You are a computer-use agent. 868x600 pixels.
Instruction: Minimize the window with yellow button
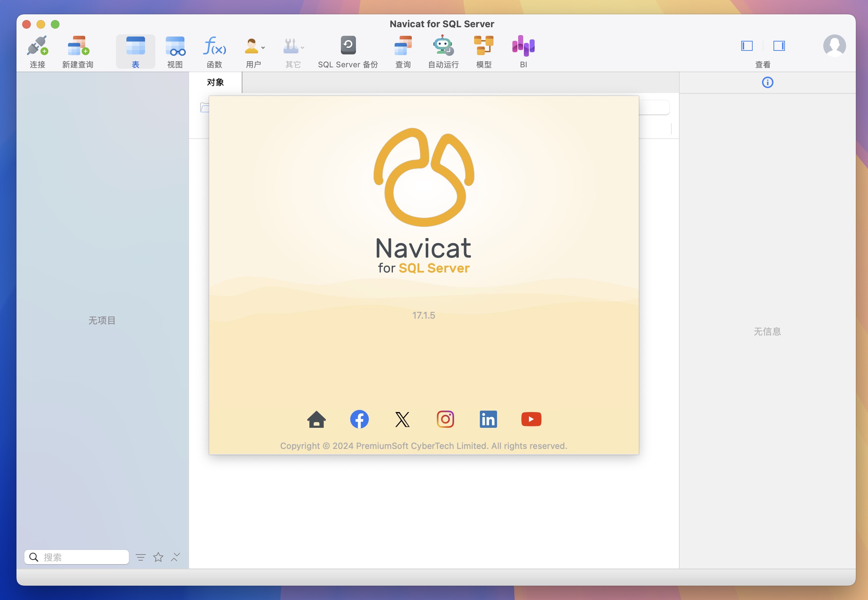[40, 24]
